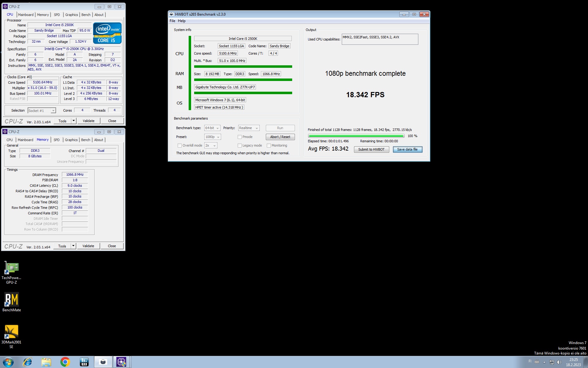Expand Tools arrow in upper CPU-Z
The image size is (588, 368).
pyautogui.click(x=73, y=121)
